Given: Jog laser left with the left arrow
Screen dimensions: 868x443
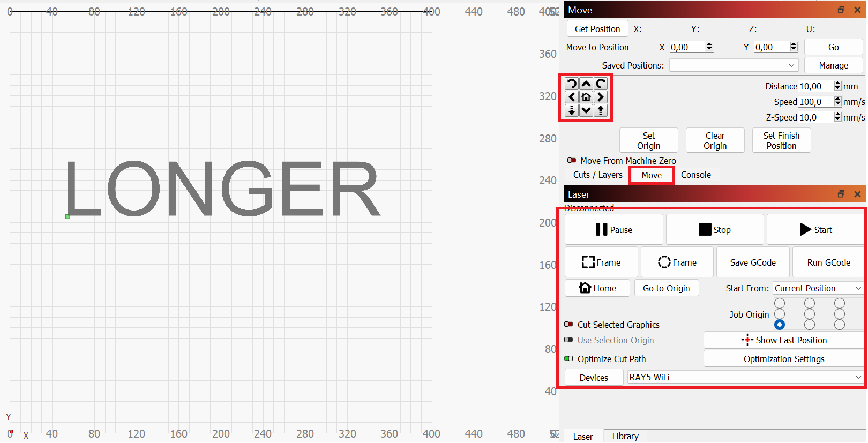Looking at the screenshot, I should (x=572, y=97).
